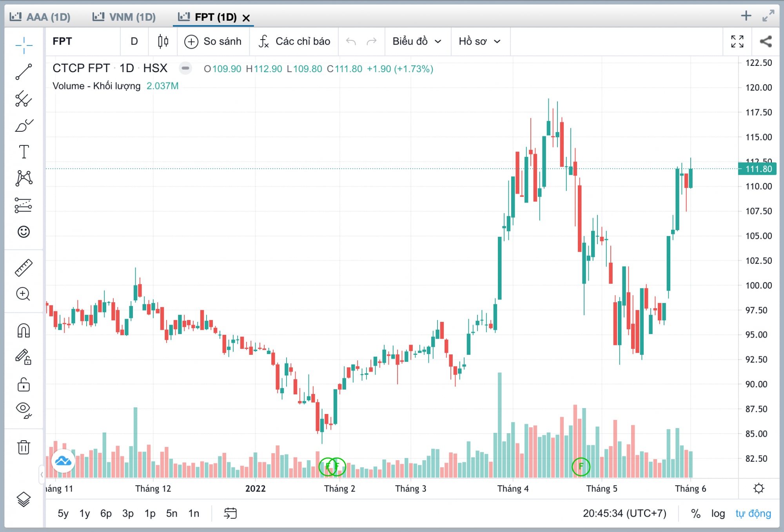The height and width of the screenshot is (532, 784).
Task: Click the share chart icon
Action: (766, 41)
